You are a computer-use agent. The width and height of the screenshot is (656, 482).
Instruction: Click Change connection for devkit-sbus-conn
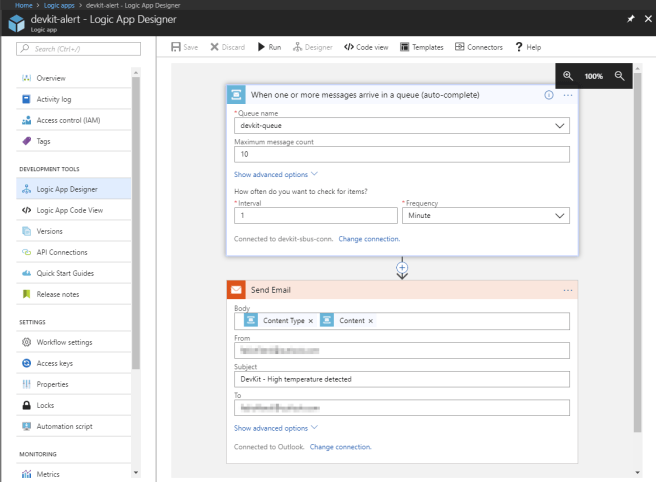pos(369,239)
